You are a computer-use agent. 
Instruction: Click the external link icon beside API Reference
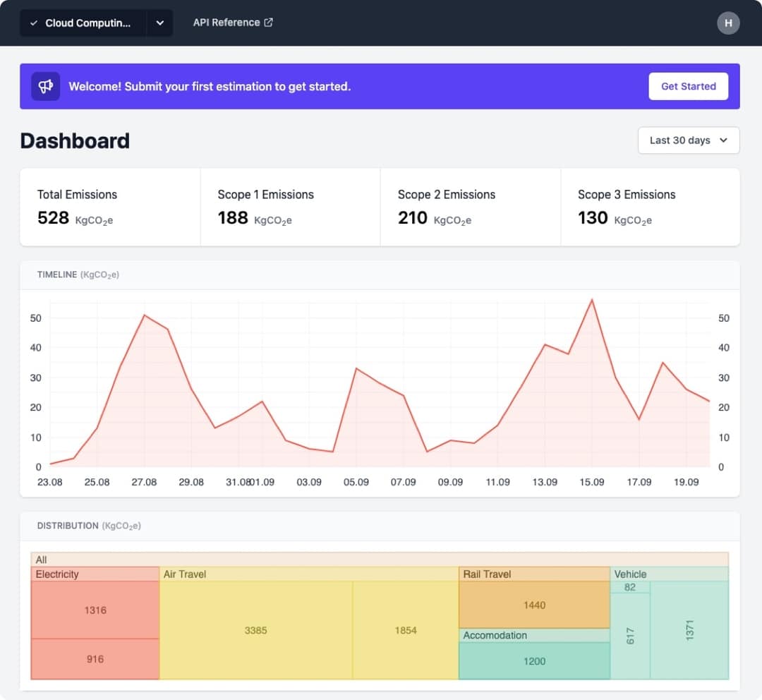(x=268, y=23)
